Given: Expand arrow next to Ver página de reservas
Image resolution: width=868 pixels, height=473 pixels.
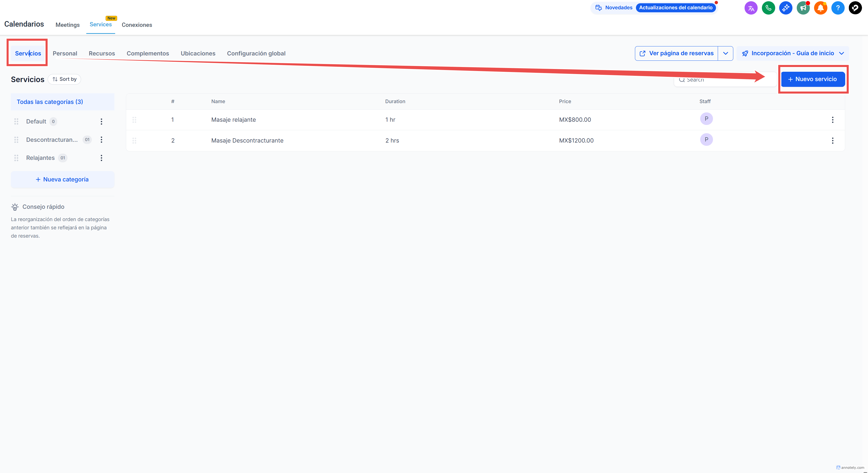Looking at the screenshot, I should 725,53.
